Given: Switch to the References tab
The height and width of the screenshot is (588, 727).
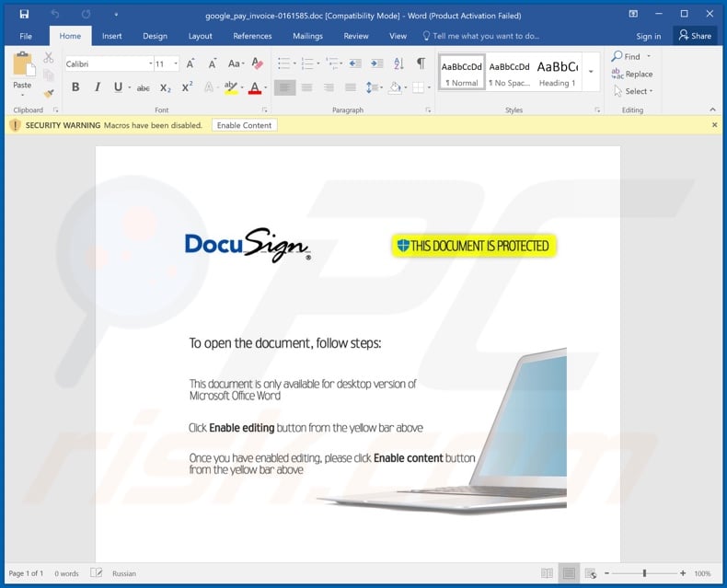Looking at the screenshot, I should pos(252,36).
